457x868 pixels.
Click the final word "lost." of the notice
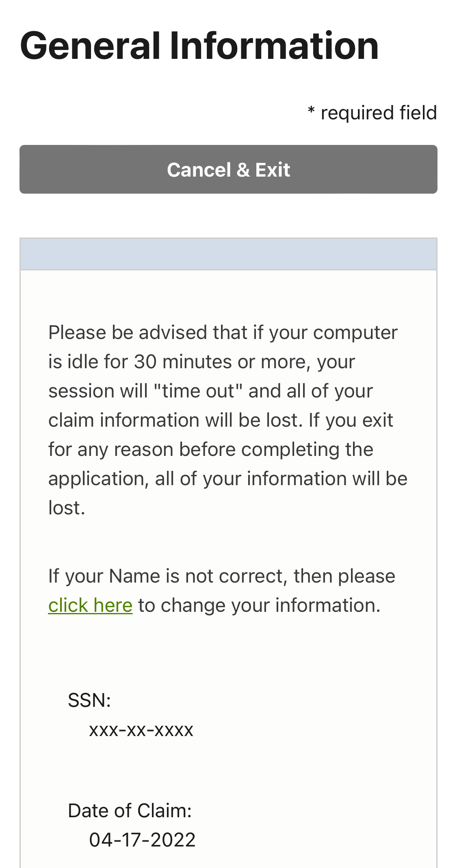pyautogui.click(x=67, y=508)
